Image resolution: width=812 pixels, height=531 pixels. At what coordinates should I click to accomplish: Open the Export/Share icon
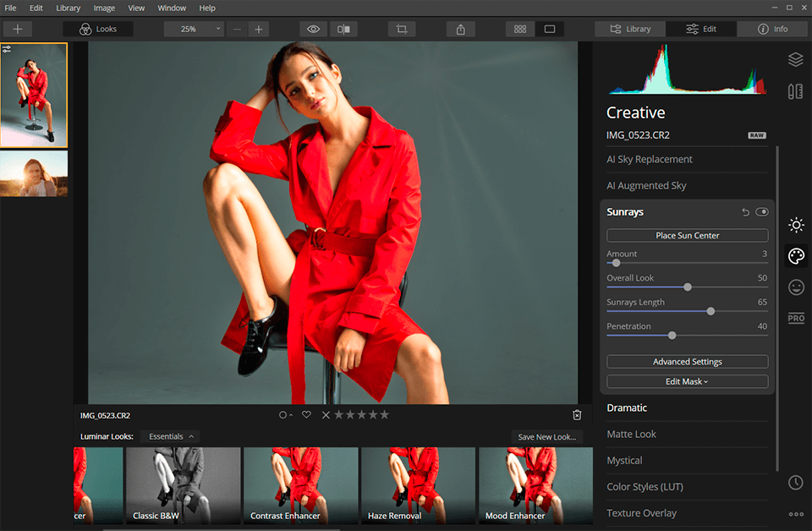pyautogui.click(x=460, y=28)
